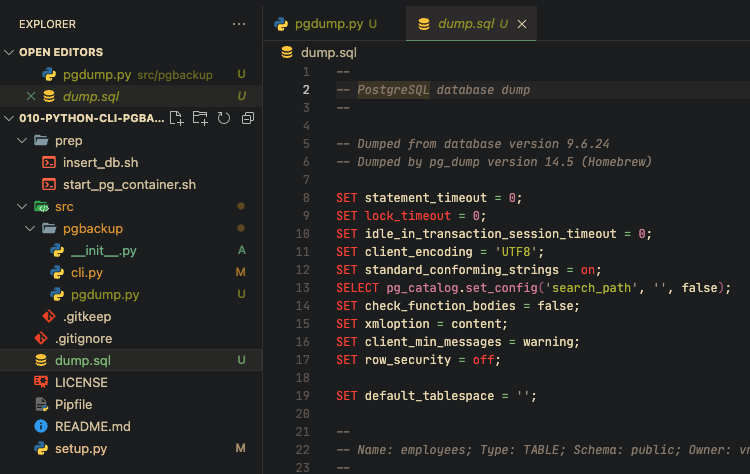The image size is (750, 474).
Task: Open start_pg_container.sh file
Action: point(129,184)
